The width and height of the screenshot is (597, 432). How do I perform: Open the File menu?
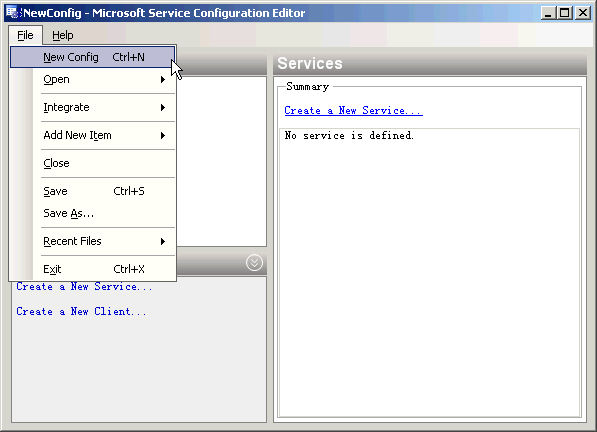(x=25, y=35)
